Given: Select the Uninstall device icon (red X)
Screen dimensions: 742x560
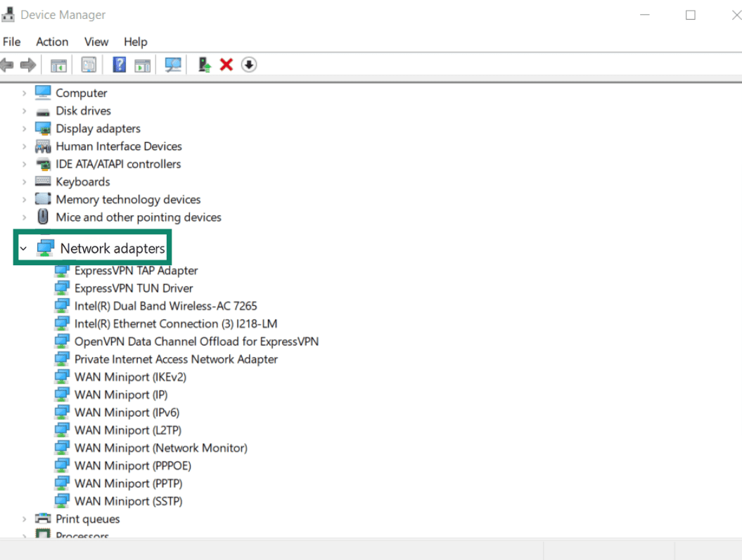Looking at the screenshot, I should (226, 64).
